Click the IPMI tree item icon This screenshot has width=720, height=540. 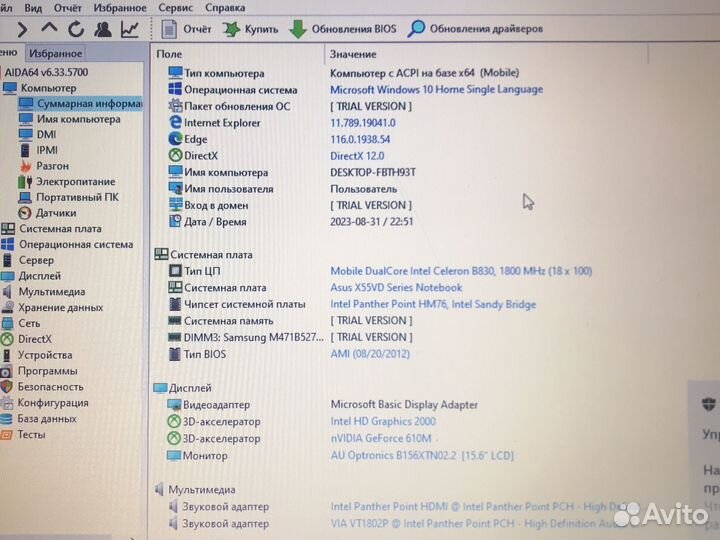(26, 150)
